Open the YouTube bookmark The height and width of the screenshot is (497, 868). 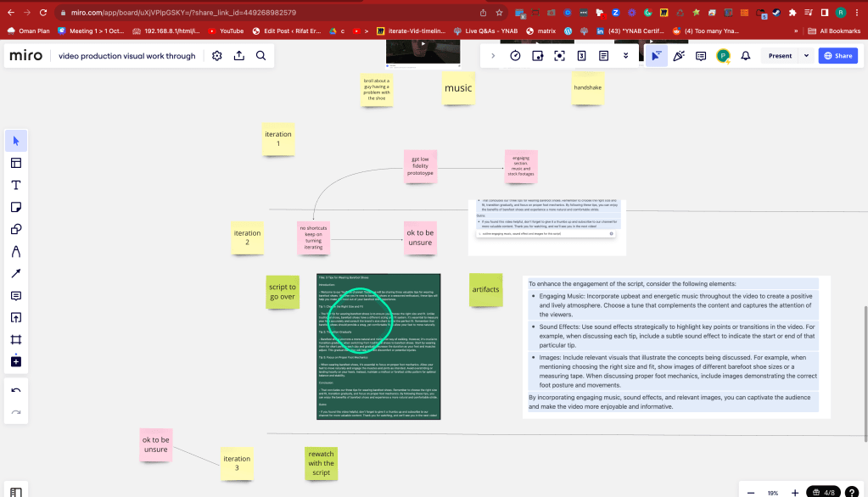(226, 31)
